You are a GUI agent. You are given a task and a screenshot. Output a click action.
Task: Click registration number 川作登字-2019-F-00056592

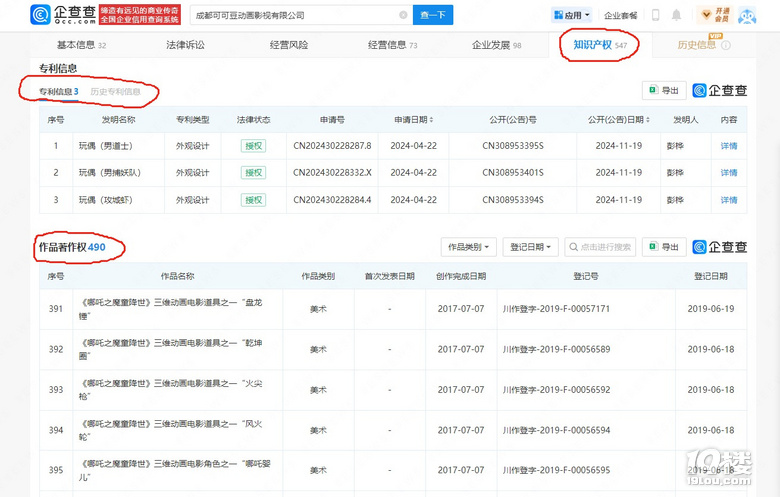[556, 390]
